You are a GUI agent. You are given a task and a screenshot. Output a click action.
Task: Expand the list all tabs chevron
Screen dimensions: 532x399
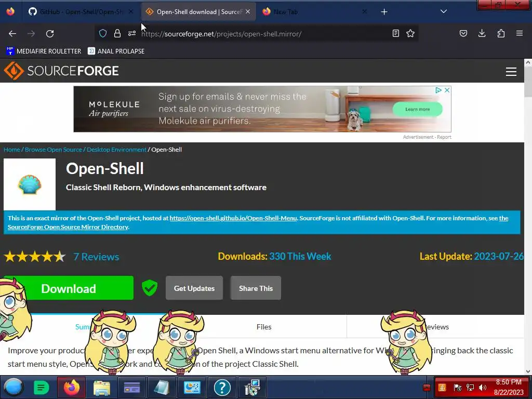pyautogui.click(x=444, y=11)
